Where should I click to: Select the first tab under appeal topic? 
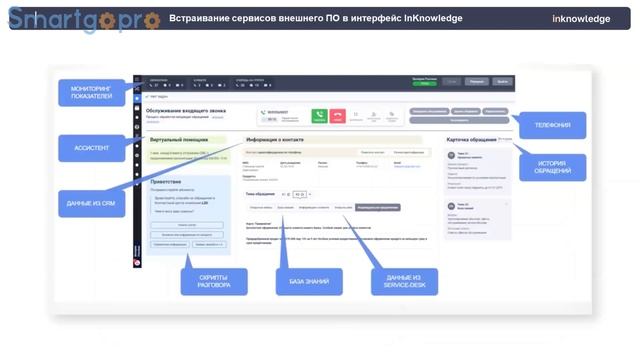pos(261,207)
